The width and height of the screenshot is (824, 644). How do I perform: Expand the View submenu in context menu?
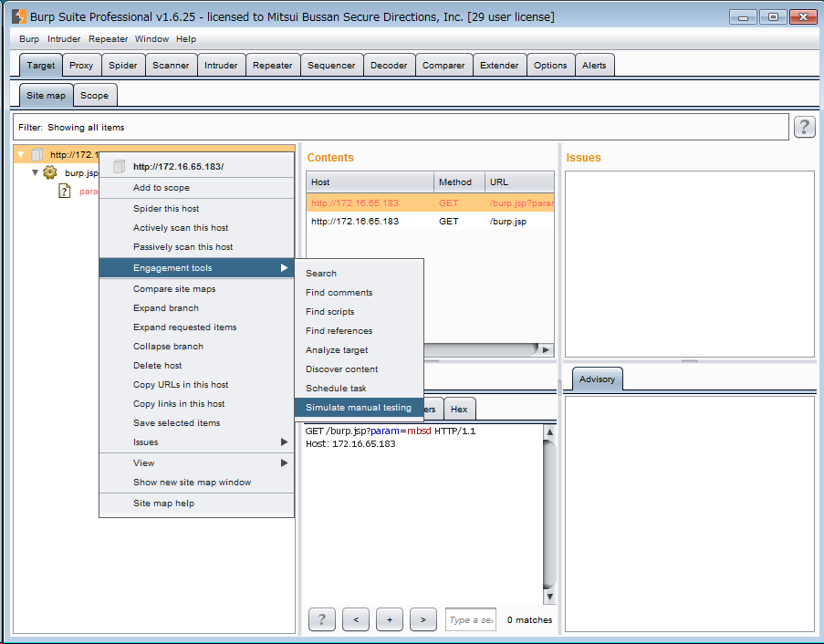284,462
